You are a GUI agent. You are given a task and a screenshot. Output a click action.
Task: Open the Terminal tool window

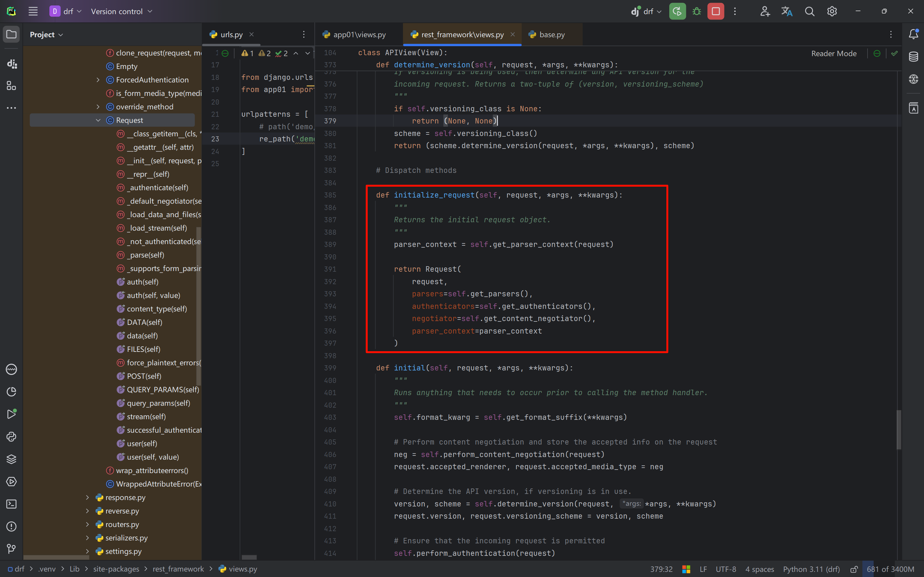(x=12, y=504)
